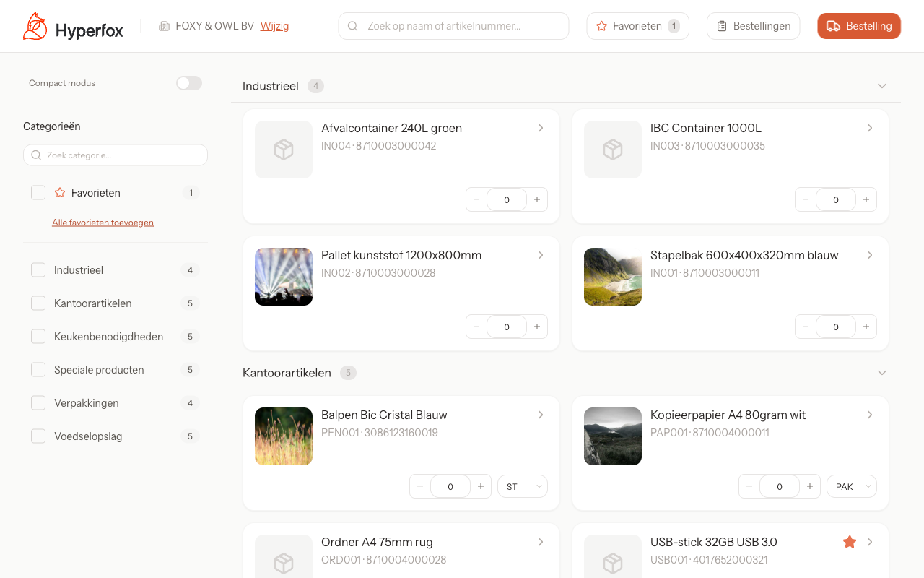
Task: Increase quantity of Afvalcontainer 240L groen
Action: point(537,199)
